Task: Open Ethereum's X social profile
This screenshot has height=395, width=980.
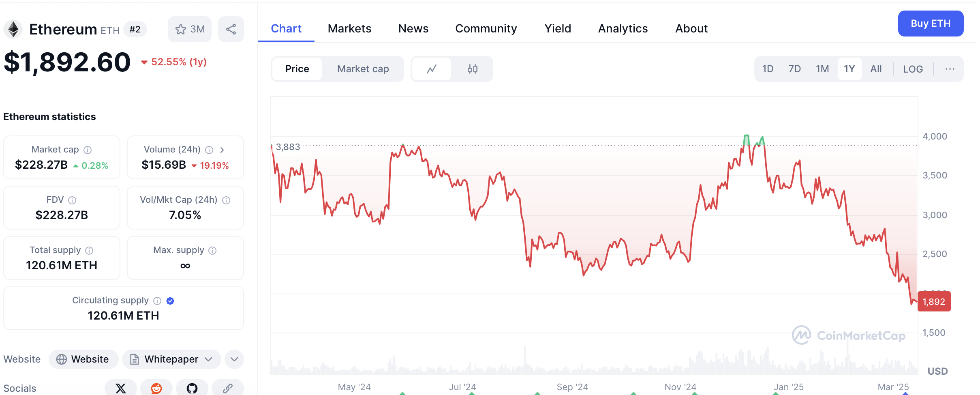Action: pyautogui.click(x=121, y=388)
